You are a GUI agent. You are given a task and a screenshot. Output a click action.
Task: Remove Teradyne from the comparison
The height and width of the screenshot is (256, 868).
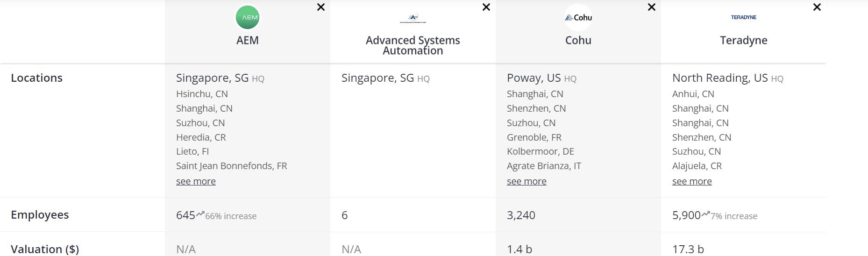click(x=817, y=7)
